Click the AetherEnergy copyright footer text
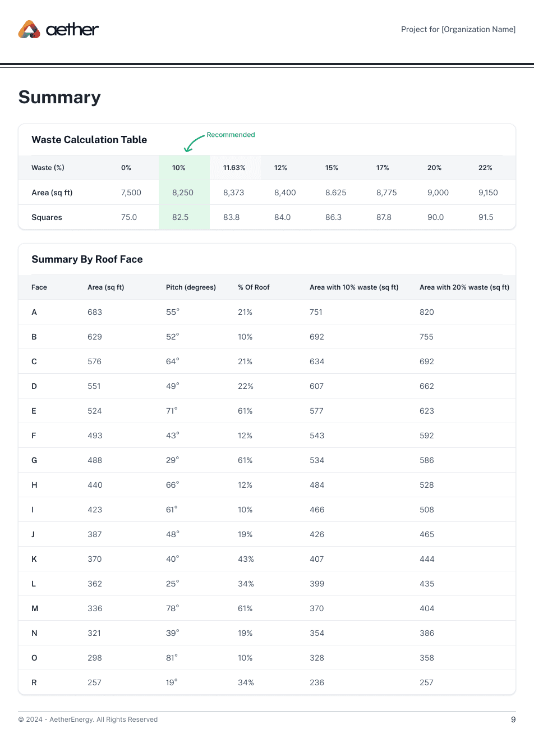 (88, 720)
